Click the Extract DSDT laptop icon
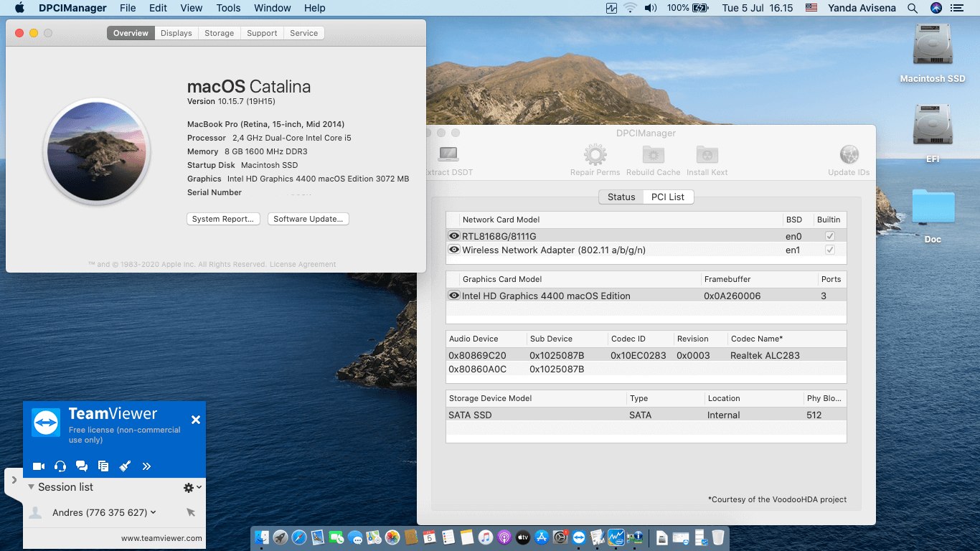Image resolution: width=980 pixels, height=551 pixels. [x=448, y=155]
